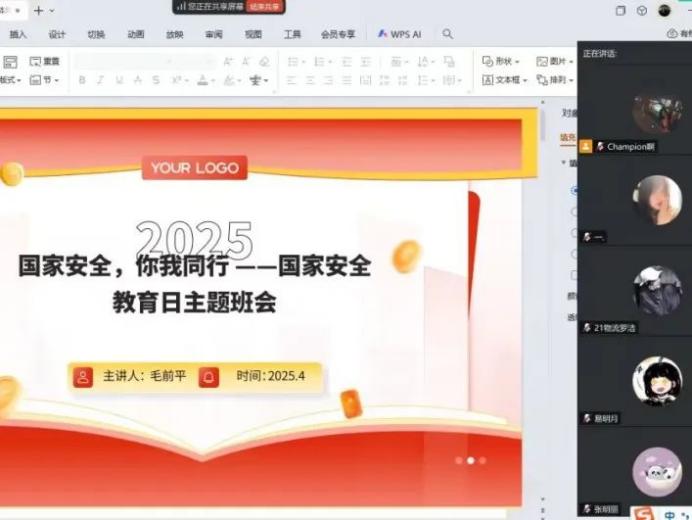Tick the checkbox in the object properties panel
Image resolution: width=692 pixels, height=520 pixels.
coord(574,275)
